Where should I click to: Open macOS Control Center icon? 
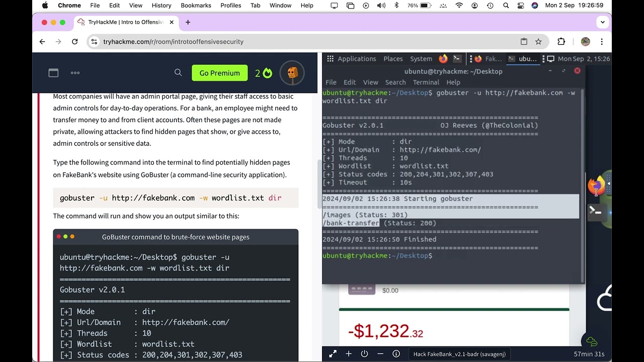click(521, 6)
